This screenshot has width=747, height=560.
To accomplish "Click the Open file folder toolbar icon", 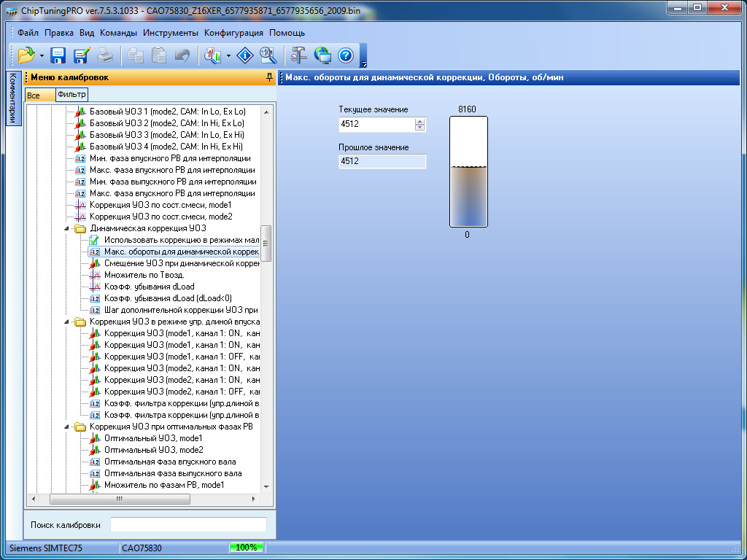I will pyautogui.click(x=26, y=55).
